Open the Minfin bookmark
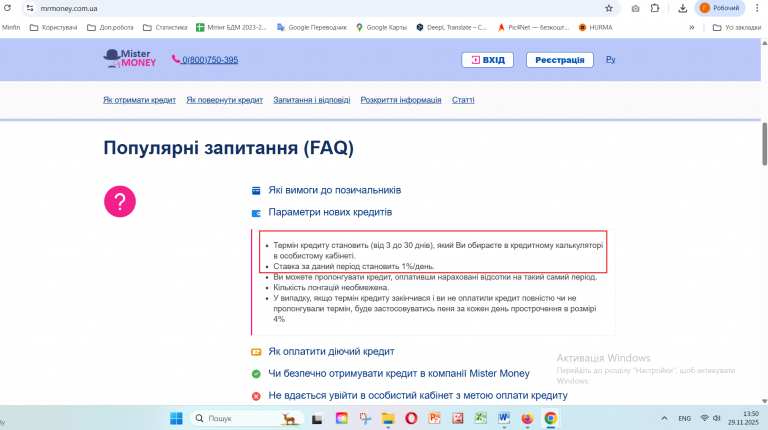The width and height of the screenshot is (768, 430). click(x=11, y=27)
